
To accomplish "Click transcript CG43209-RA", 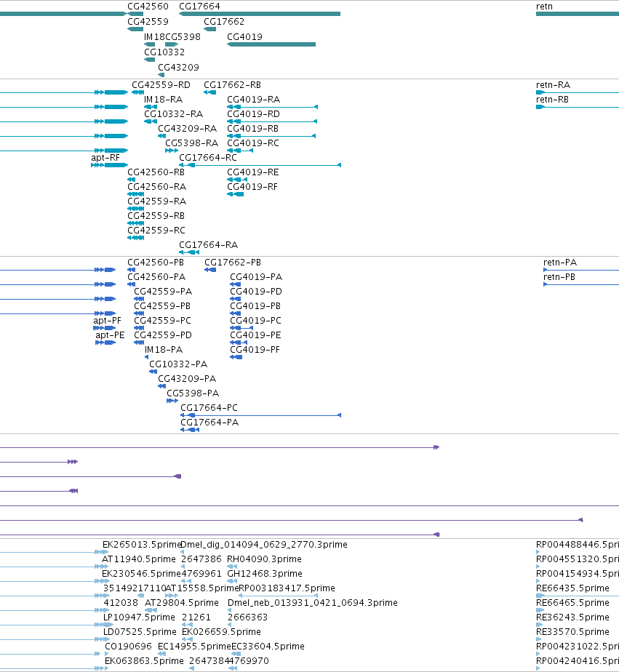I will 188,129.
